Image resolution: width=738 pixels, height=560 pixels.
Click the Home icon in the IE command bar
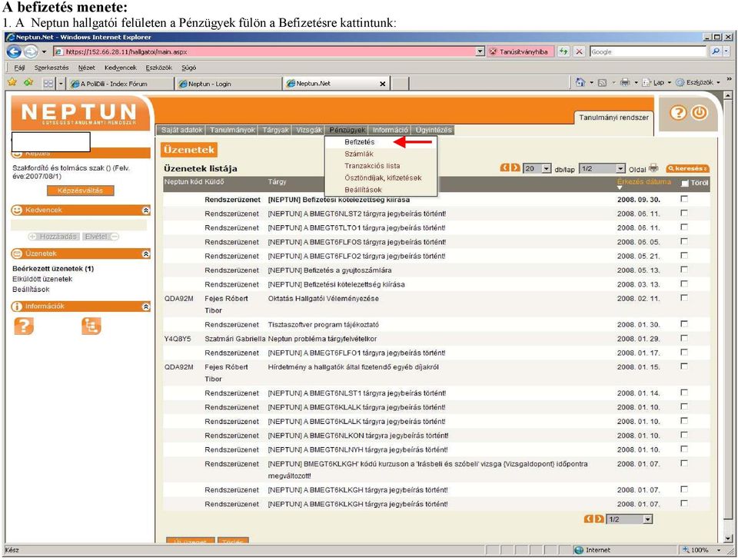pos(580,82)
